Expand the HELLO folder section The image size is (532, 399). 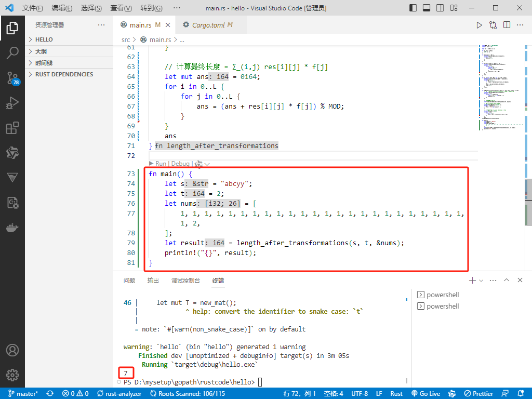coord(69,39)
